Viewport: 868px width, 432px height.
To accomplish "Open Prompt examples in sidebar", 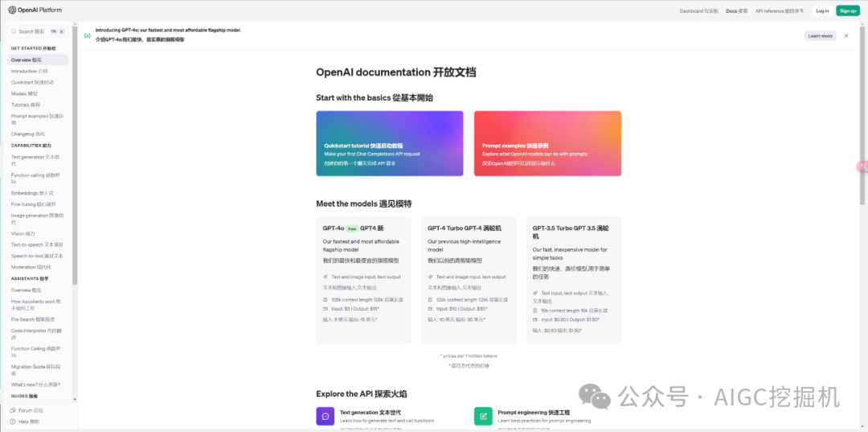I will tap(37, 119).
